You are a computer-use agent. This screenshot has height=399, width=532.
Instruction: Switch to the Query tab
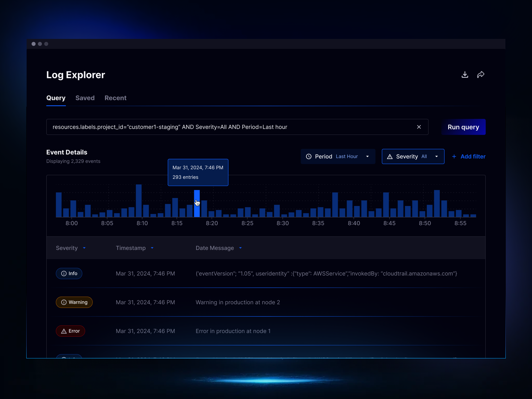(56, 98)
